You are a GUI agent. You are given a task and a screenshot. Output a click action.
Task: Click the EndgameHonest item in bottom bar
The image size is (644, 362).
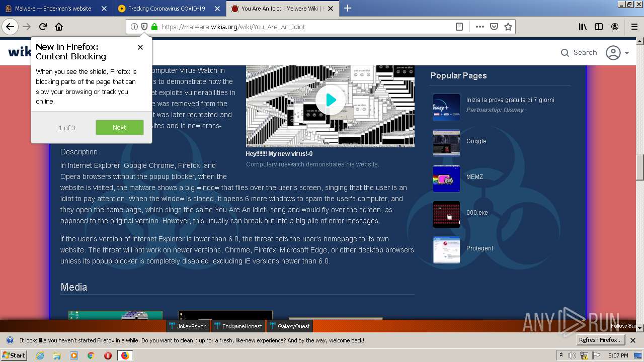click(237, 326)
